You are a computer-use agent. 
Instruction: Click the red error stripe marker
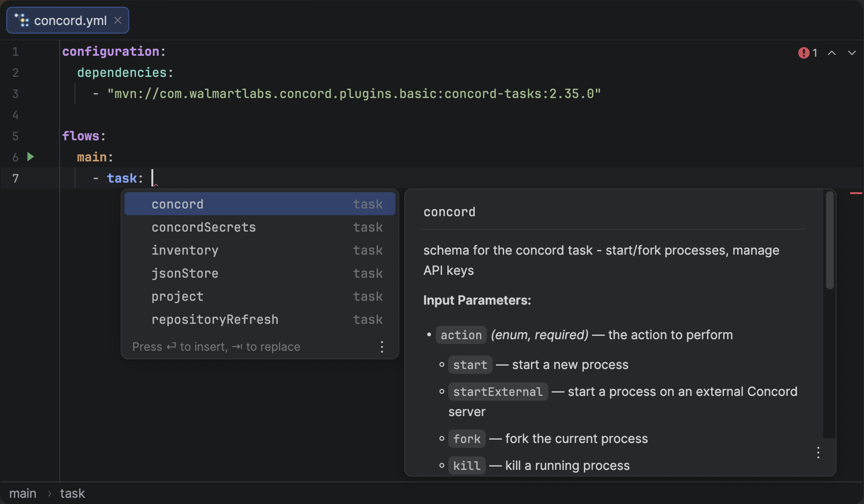[856, 193]
